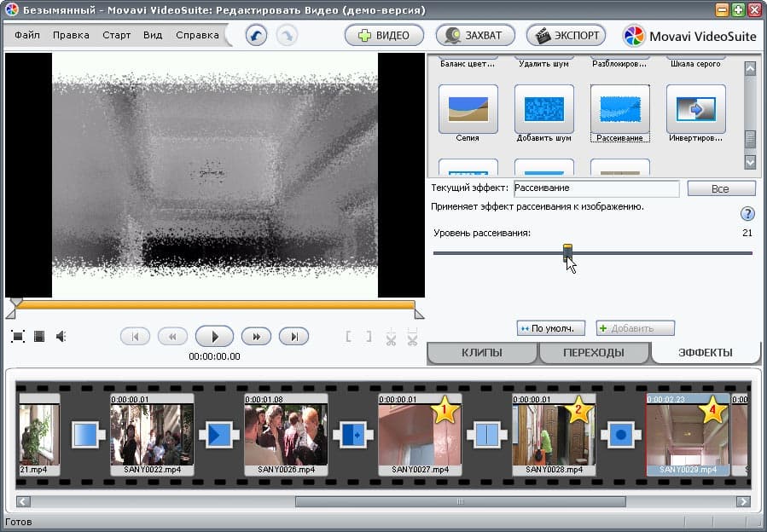Image resolution: width=767 pixels, height=532 pixels.
Task: Pick the Инвертиров... effect icon
Action: click(695, 109)
